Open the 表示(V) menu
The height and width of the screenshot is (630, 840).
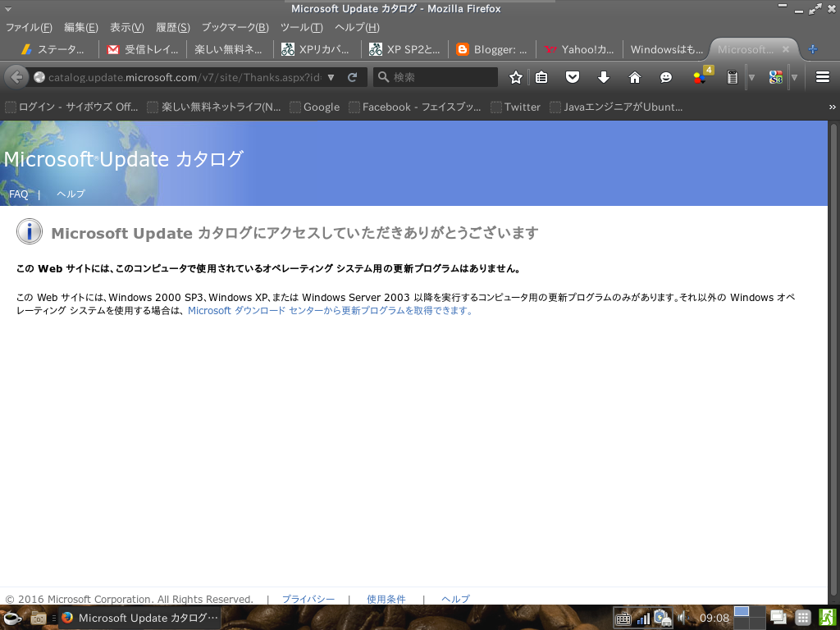(x=127, y=27)
